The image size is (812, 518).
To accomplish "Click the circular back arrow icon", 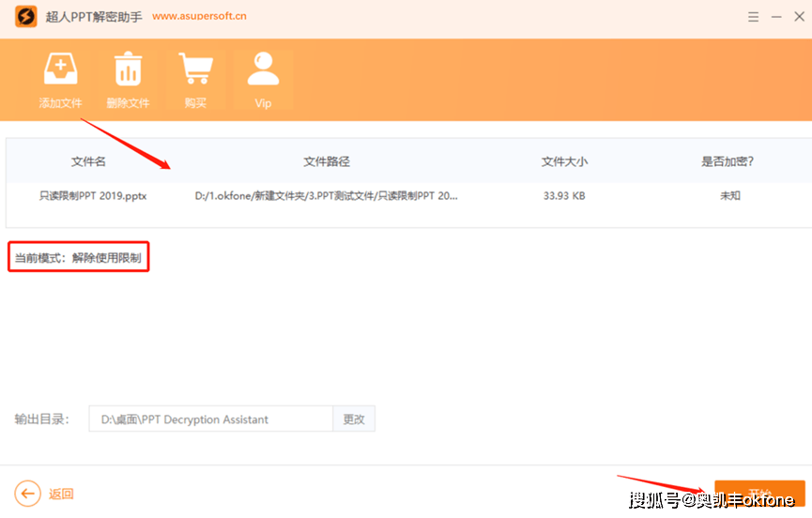I will pyautogui.click(x=28, y=494).
